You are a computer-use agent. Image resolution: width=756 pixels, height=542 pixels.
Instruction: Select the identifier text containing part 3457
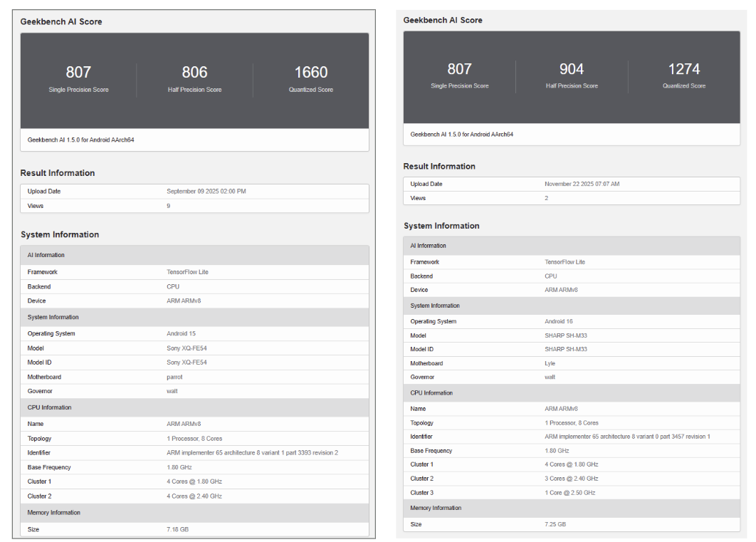[x=627, y=437]
